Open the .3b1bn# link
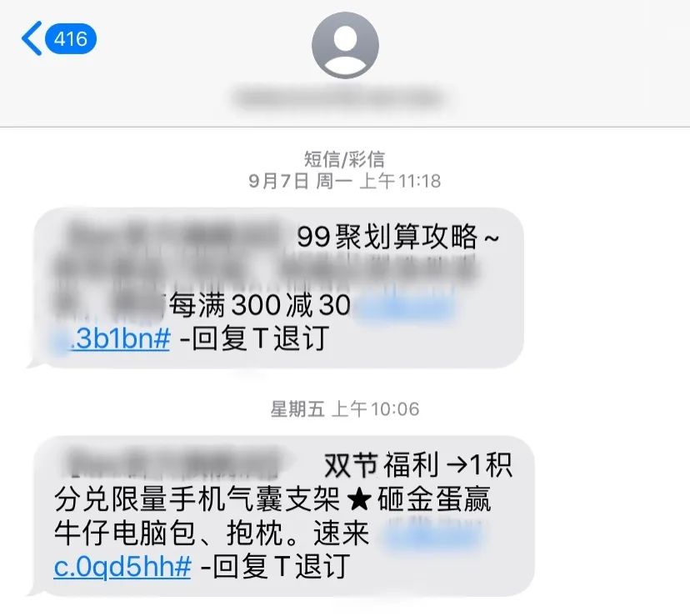Viewport: 690px width, 616px height. click(120, 338)
